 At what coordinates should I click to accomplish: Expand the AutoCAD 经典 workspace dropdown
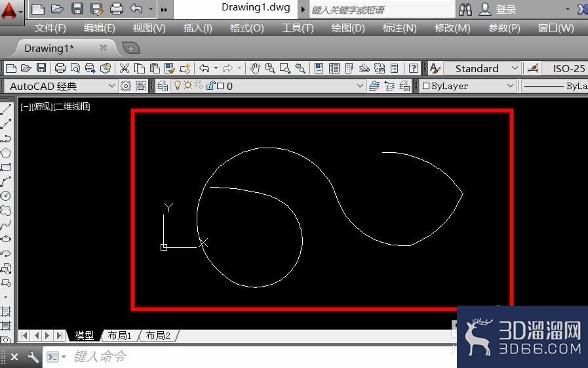(60, 87)
